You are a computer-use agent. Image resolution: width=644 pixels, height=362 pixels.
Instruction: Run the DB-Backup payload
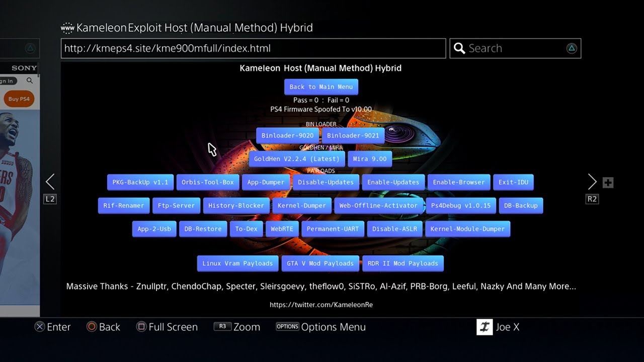[x=521, y=205]
